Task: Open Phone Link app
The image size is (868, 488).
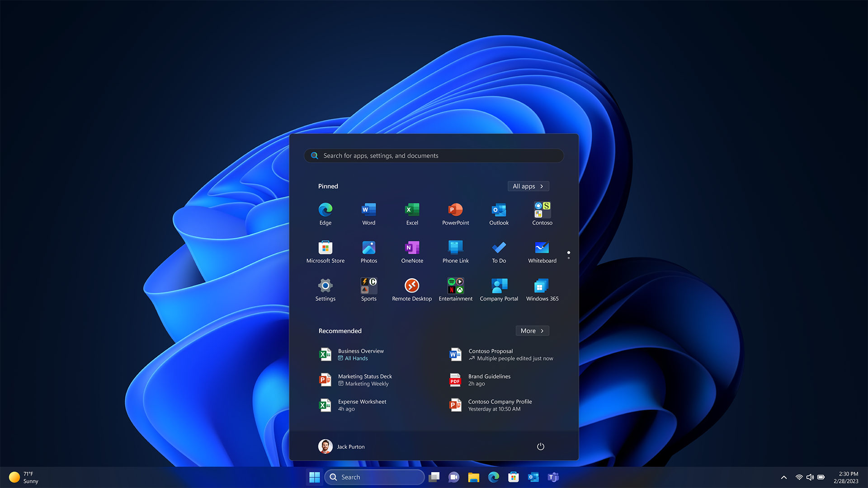Action: [455, 250]
